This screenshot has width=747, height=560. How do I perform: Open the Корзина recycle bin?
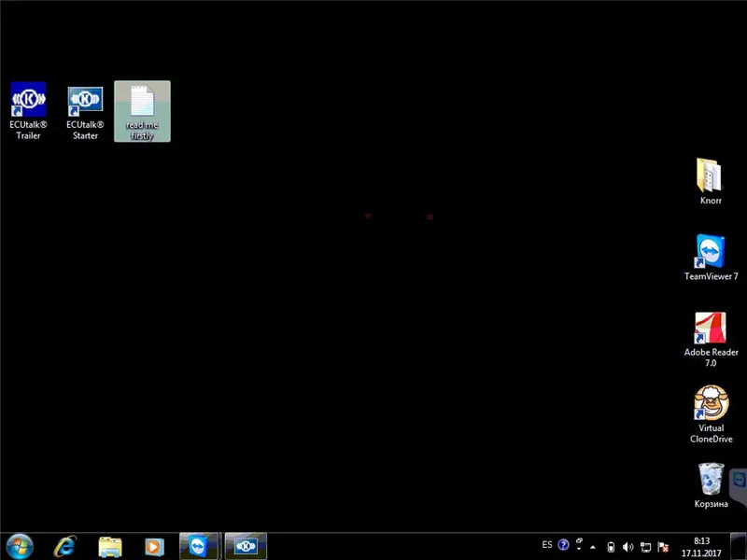711,484
